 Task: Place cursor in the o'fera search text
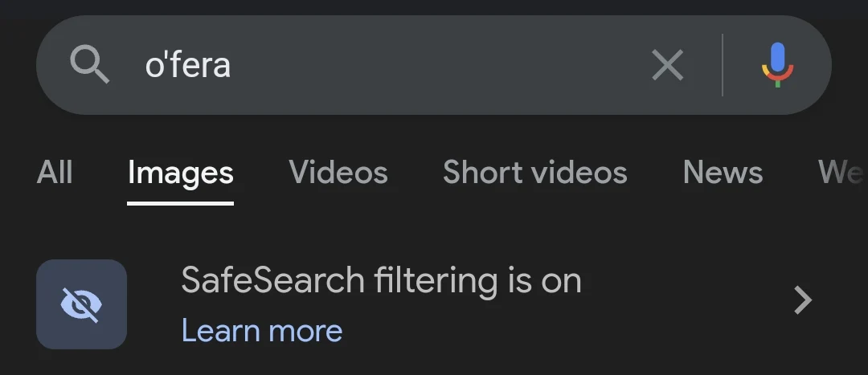187,65
